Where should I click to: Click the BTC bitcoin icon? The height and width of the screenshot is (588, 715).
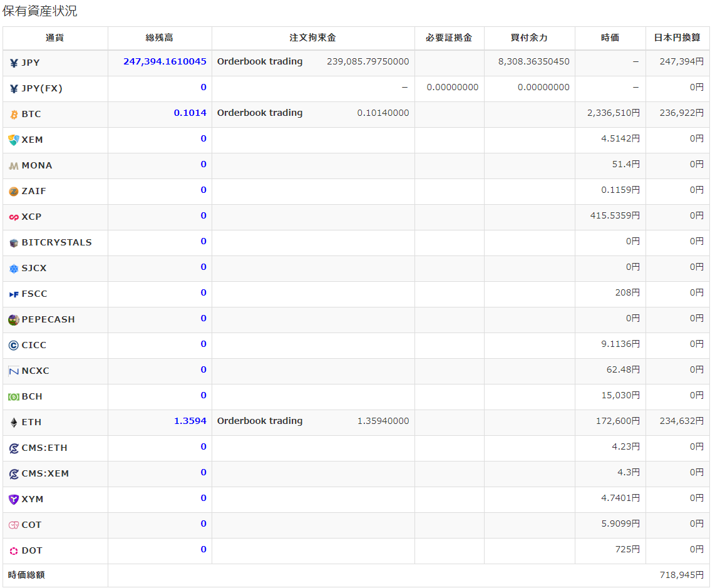pyautogui.click(x=14, y=115)
